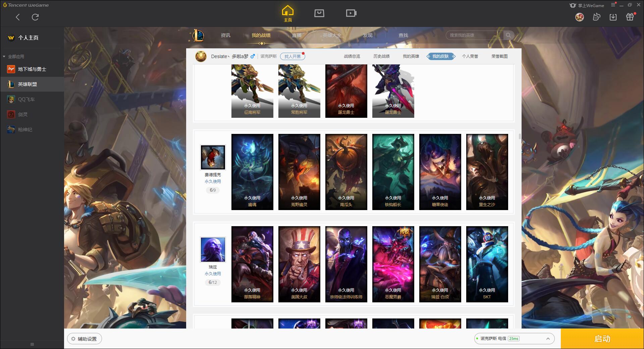This screenshot has height=349, width=644.
Task: Focus the 搜索我的英雄 search field
Action: (475, 35)
